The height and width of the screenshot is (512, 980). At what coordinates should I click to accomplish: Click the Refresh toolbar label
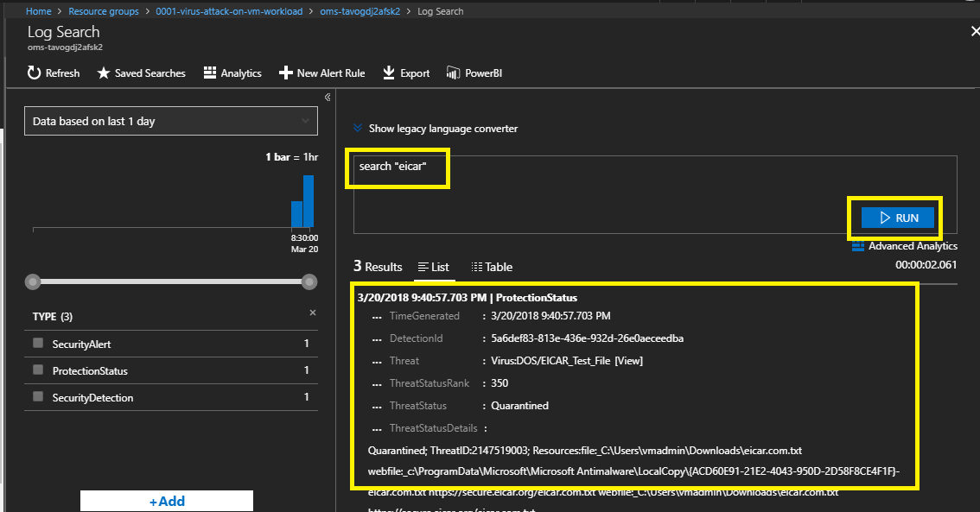pos(62,73)
